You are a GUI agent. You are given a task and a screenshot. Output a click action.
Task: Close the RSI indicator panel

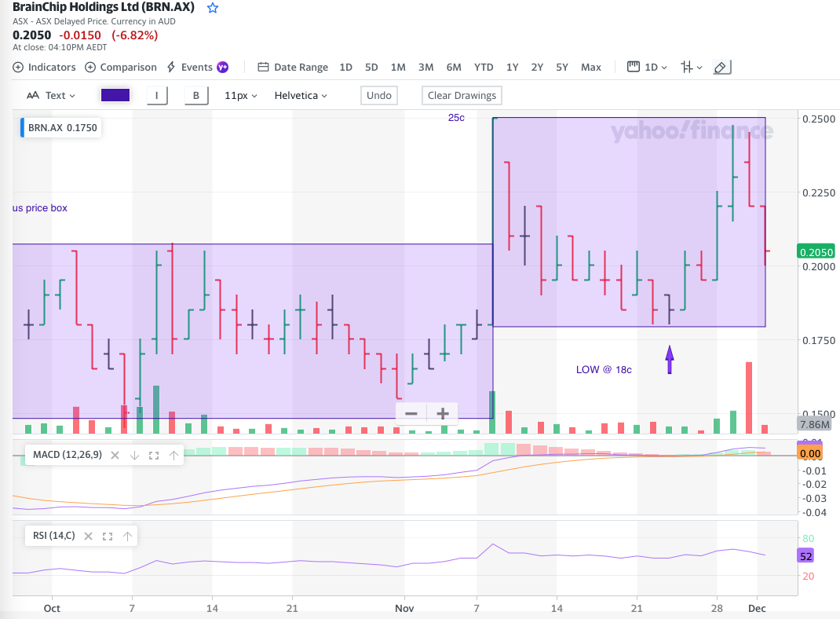coord(88,536)
